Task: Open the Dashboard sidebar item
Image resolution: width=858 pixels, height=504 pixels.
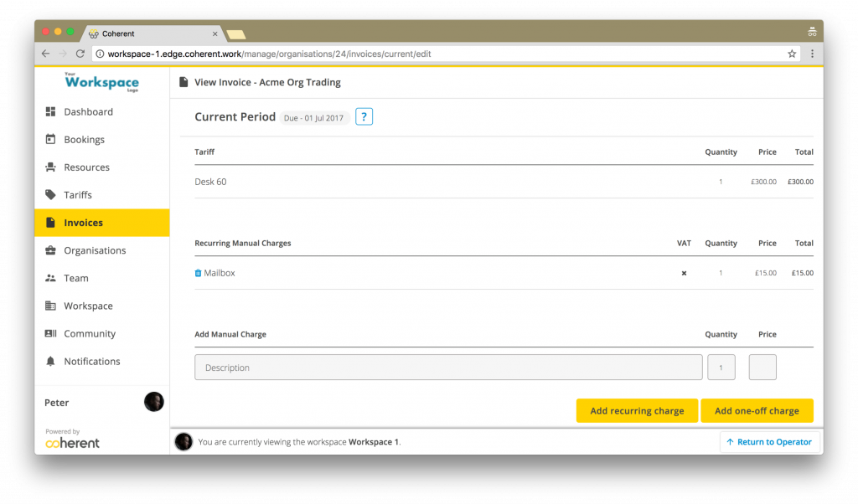Action: 101,111
